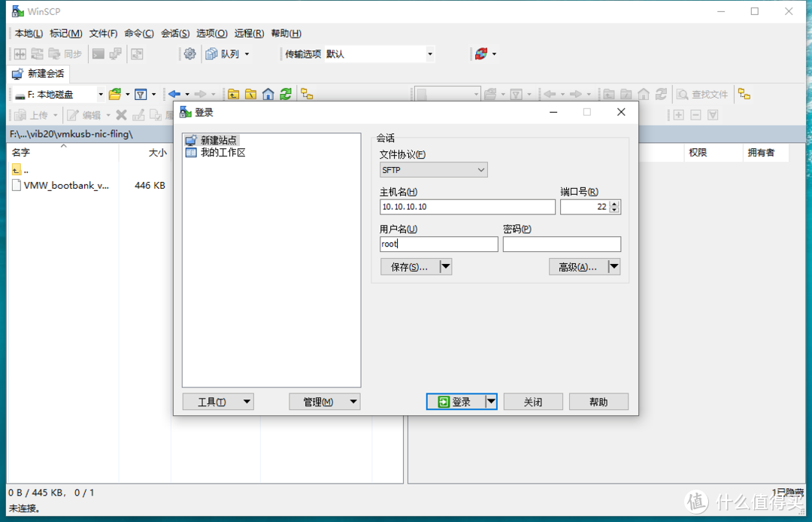
Task: Open the terminal console icon
Action: 98,54
